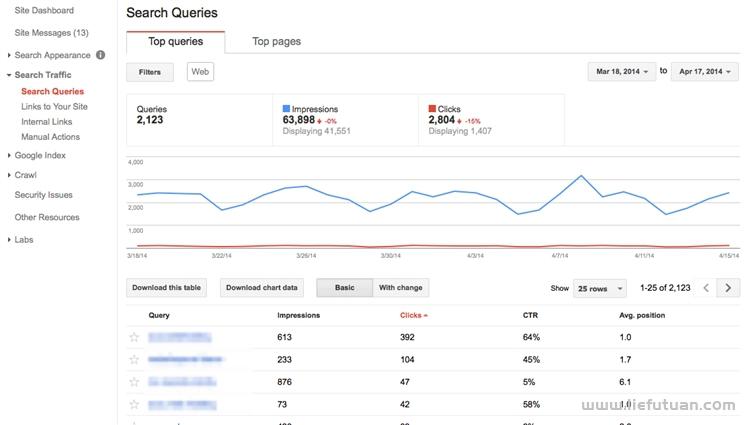Star the query with 876 impressions
This screenshot has height=425, width=750.
(x=134, y=382)
